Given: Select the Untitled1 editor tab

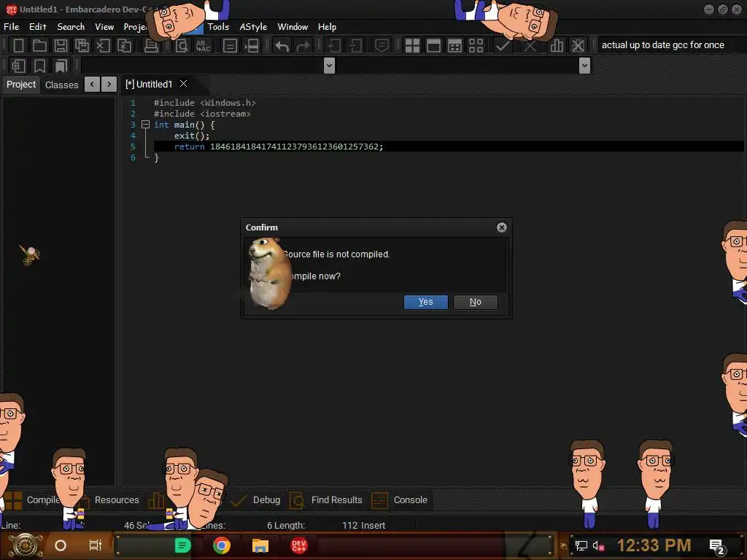Looking at the screenshot, I should [149, 85].
